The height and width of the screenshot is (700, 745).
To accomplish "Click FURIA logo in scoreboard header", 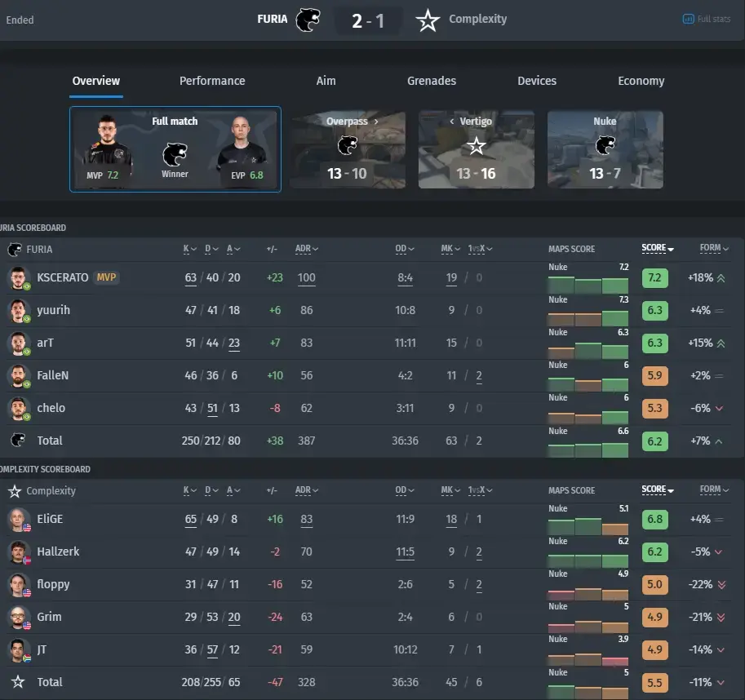I will click(x=15, y=250).
